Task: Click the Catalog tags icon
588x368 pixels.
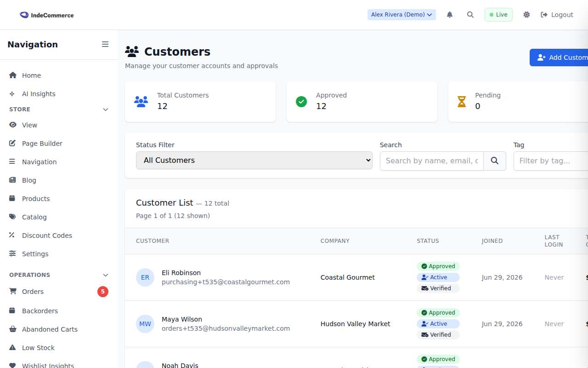Action: [x=12, y=217]
